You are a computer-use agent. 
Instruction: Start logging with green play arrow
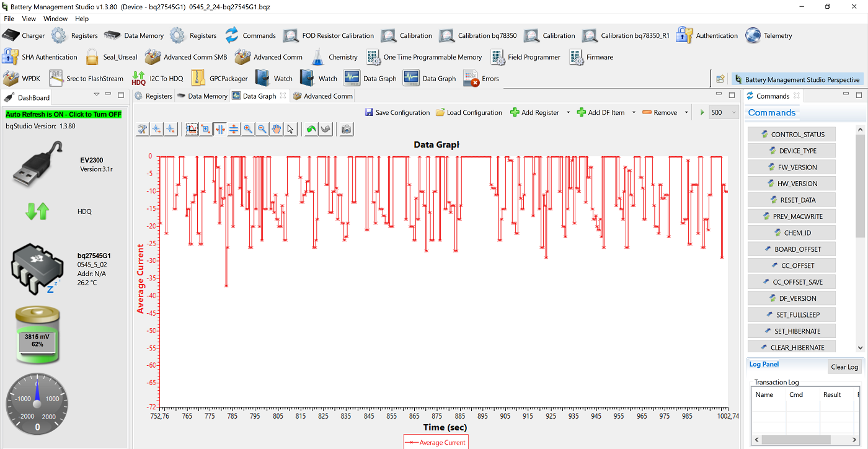tap(702, 112)
